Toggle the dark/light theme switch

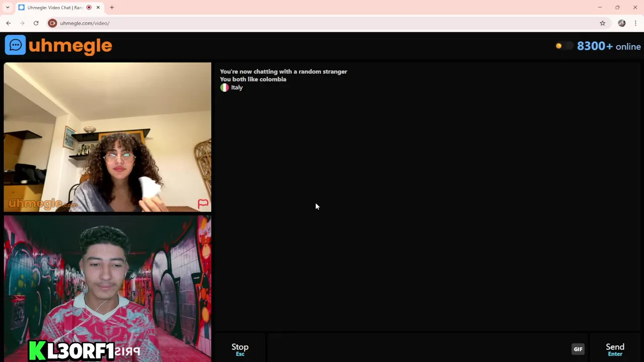click(x=564, y=46)
